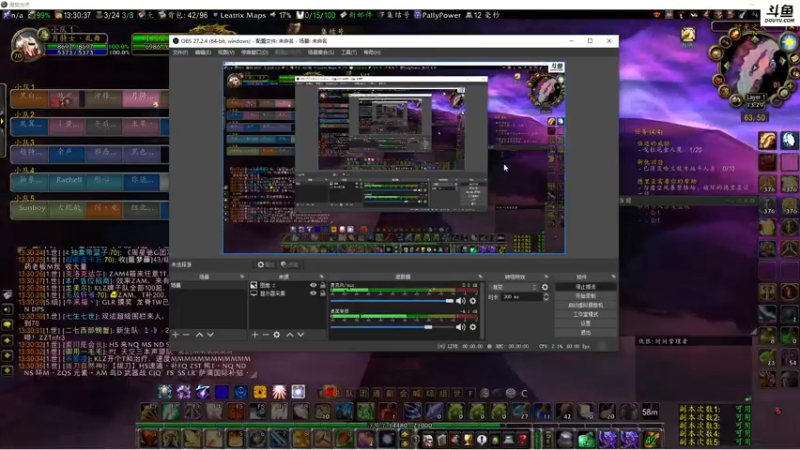Mute the second mixer channel with its speaker icon
800x450 pixels.
click(x=461, y=327)
